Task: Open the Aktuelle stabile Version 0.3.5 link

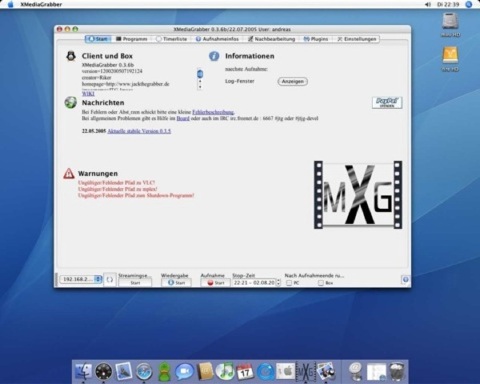Action: (139, 131)
